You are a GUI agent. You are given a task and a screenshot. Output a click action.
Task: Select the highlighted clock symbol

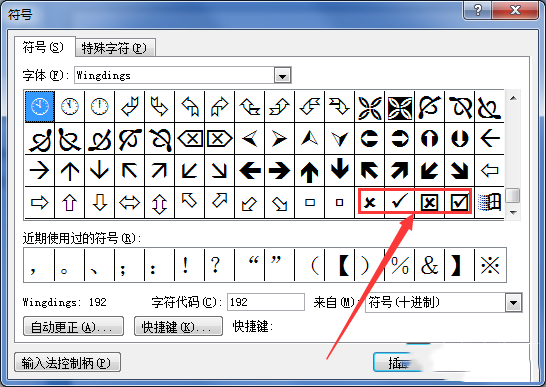[40, 107]
